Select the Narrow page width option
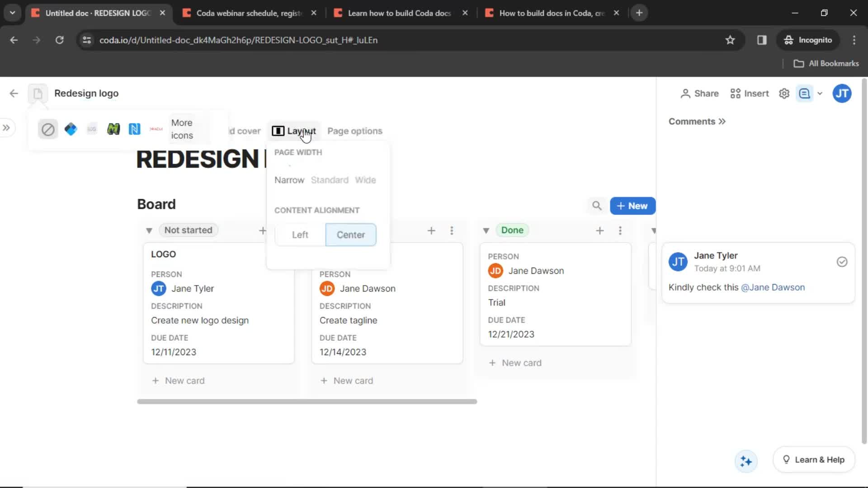Image resolution: width=868 pixels, height=488 pixels. point(289,180)
